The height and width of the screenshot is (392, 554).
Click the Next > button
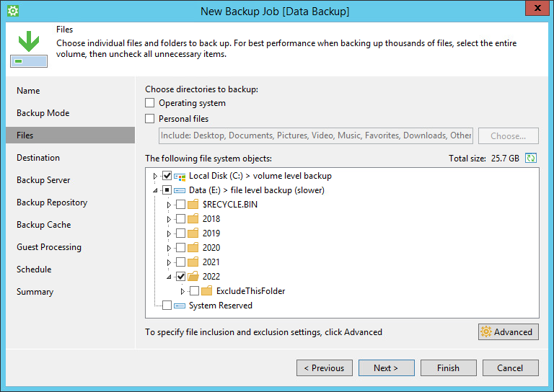[x=387, y=368]
